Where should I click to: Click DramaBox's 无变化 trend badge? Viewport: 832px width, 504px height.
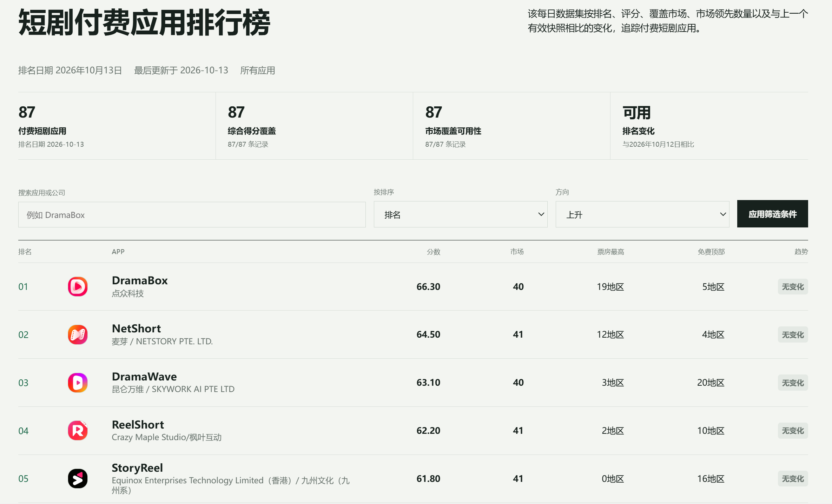coord(793,287)
